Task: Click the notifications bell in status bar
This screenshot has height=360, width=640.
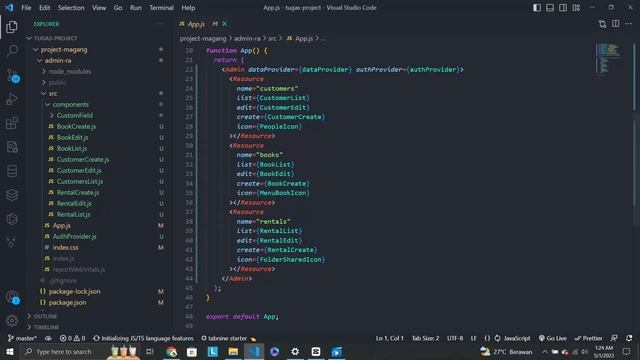Action: click(629, 338)
